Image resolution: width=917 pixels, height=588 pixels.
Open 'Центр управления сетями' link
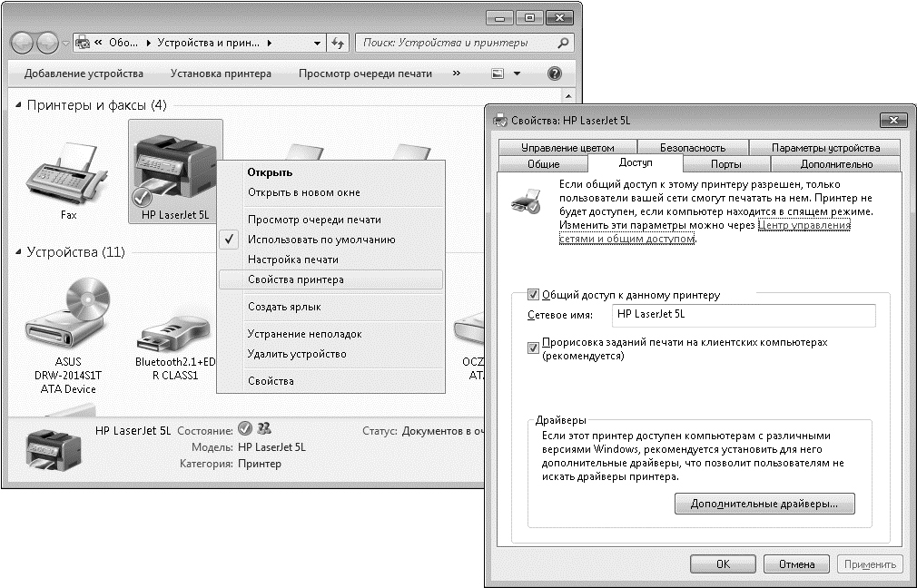pyautogui.click(x=804, y=225)
